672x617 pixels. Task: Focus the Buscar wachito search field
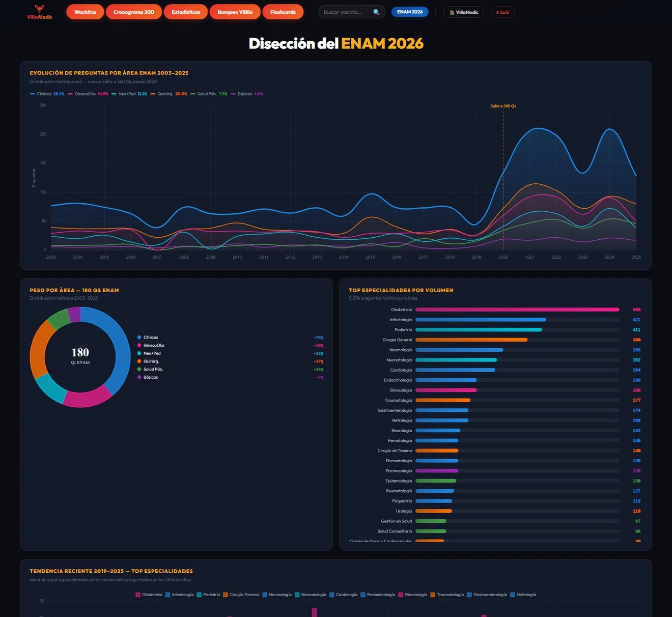[347, 12]
